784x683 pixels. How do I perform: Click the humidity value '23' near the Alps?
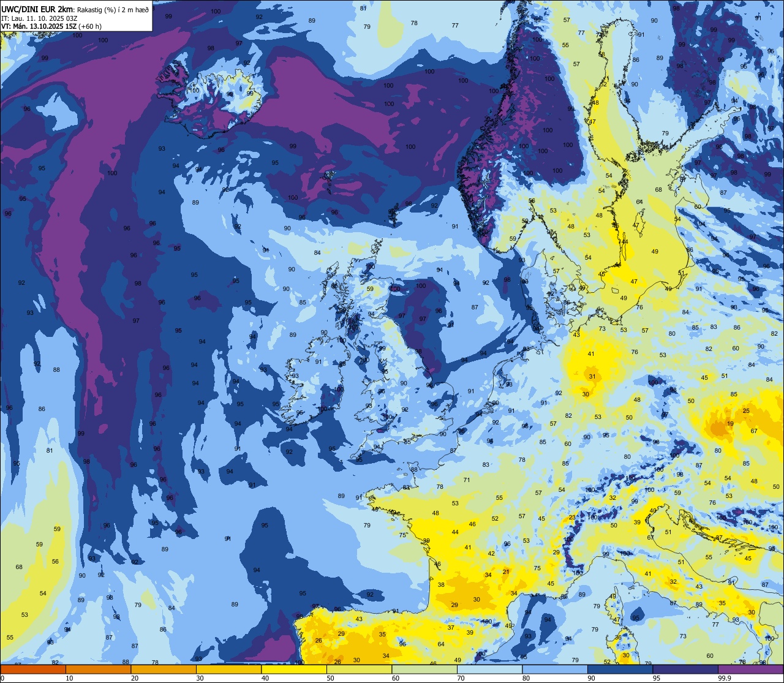point(572,518)
